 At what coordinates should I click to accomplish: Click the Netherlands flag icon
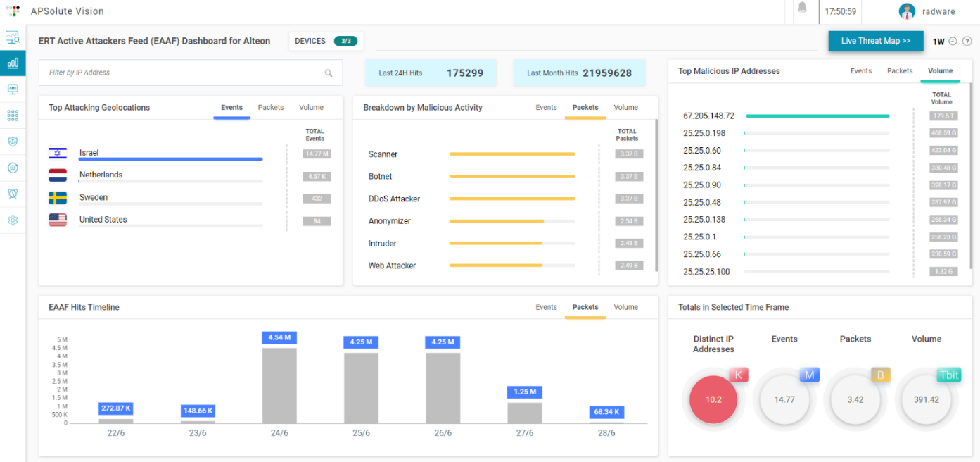click(58, 175)
